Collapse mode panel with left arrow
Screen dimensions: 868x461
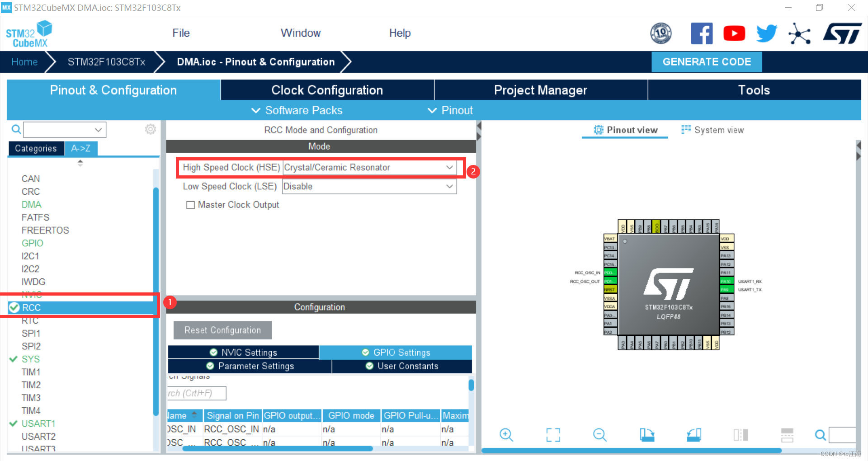pyautogui.click(x=479, y=126)
